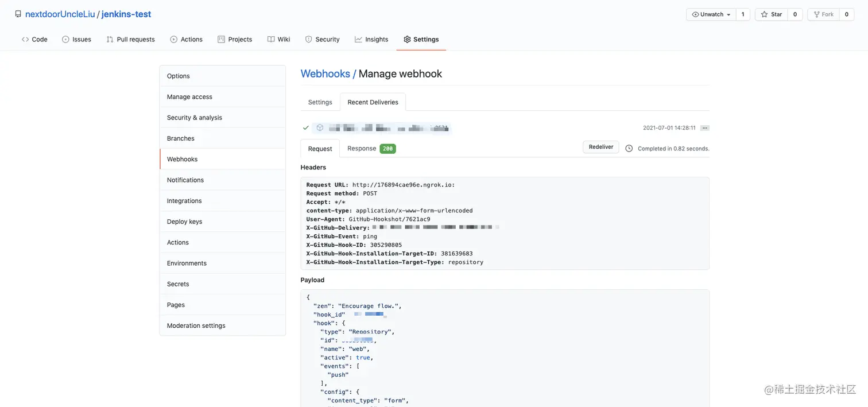Switch to the webhook Settings tab
Viewport: 868px width, 407px height.
(320, 102)
